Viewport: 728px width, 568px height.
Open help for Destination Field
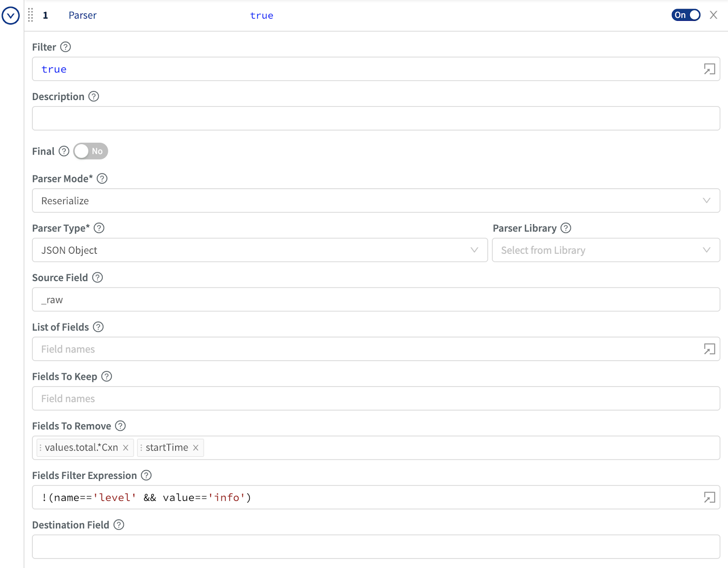pos(119,525)
